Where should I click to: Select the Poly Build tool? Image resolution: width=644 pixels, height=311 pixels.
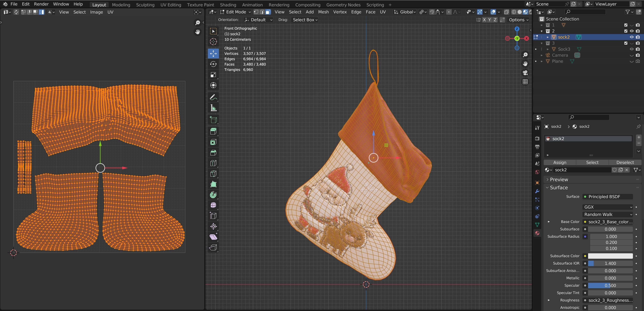point(213,184)
